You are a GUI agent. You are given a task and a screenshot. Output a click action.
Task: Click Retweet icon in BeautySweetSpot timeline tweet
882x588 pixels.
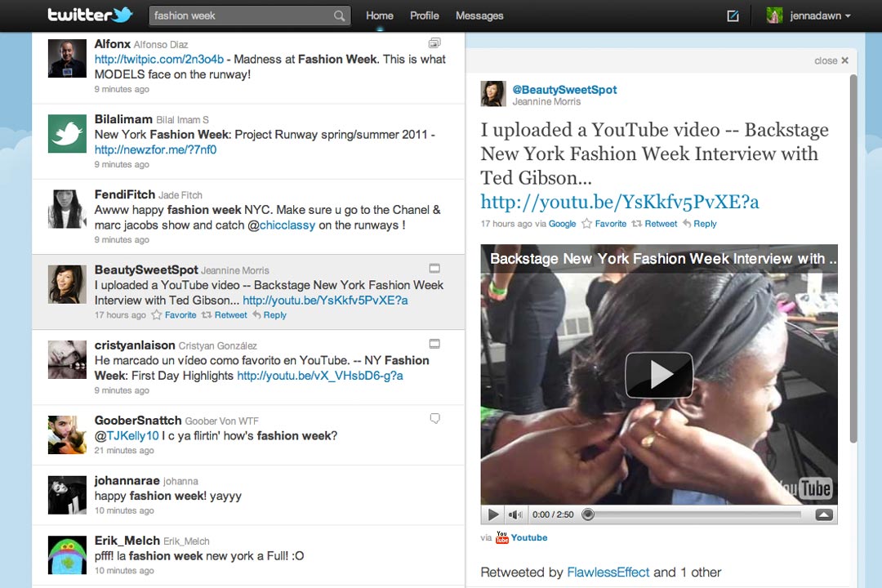pos(207,315)
